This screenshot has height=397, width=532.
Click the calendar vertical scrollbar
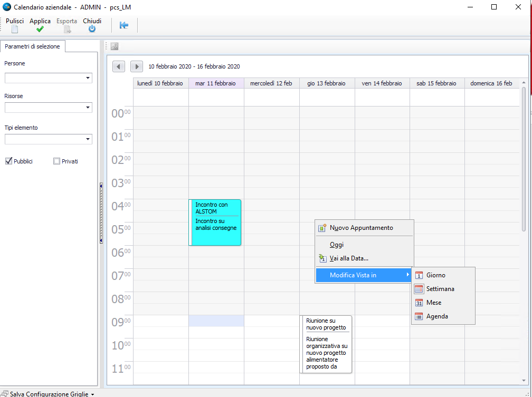click(x=524, y=158)
